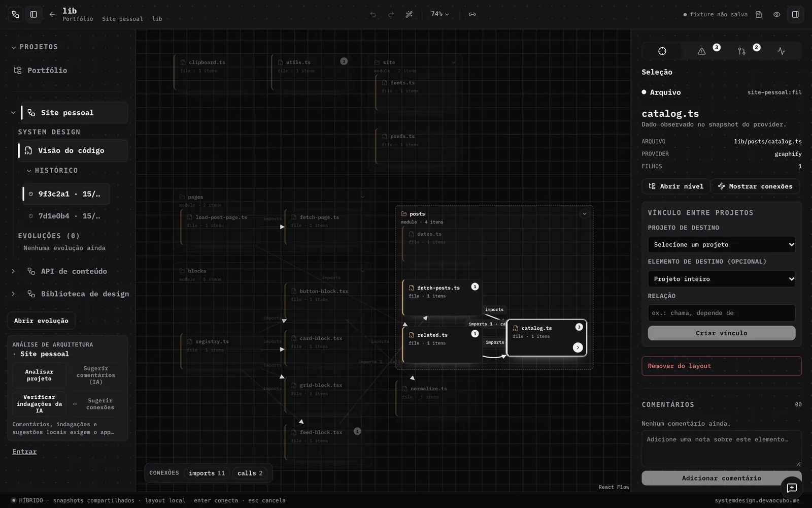812x508 pixels.
Task: Click Remover do layout button
Action: [721, 366]
